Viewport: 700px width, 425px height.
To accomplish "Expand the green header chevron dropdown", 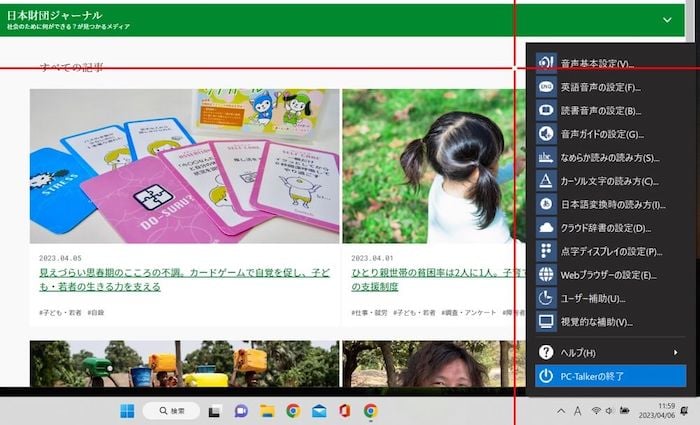I will [x=667, y=20].
